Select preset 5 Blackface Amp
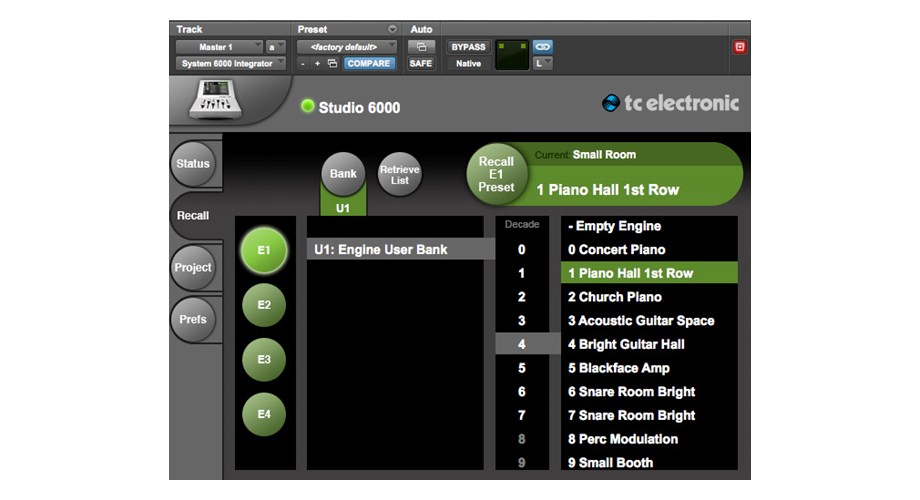This screenshot has width=920, height=500. (650, 368)
